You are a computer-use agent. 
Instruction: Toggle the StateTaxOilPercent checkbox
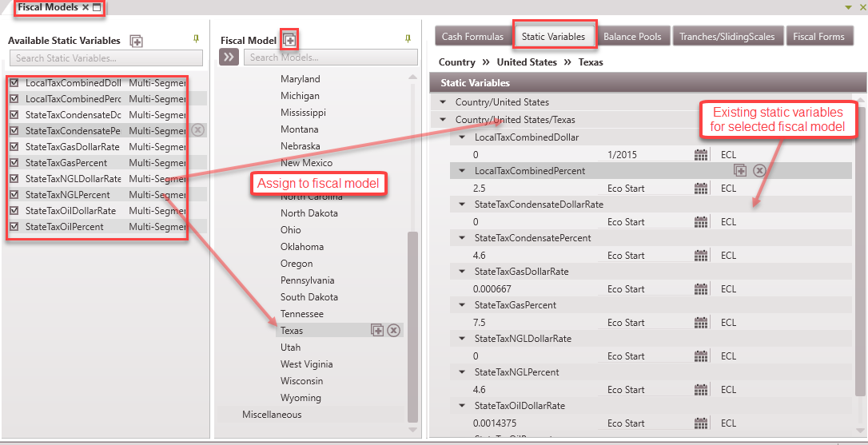point(14,227)
